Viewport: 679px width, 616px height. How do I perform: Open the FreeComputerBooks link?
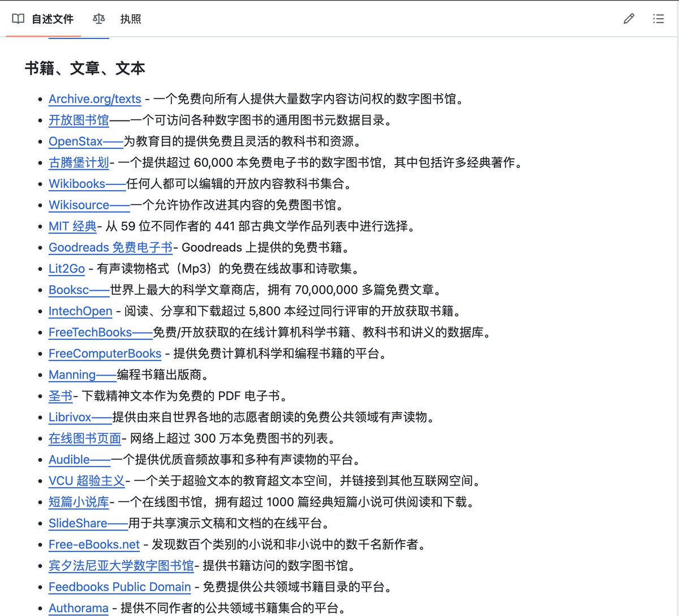[105, 354]
